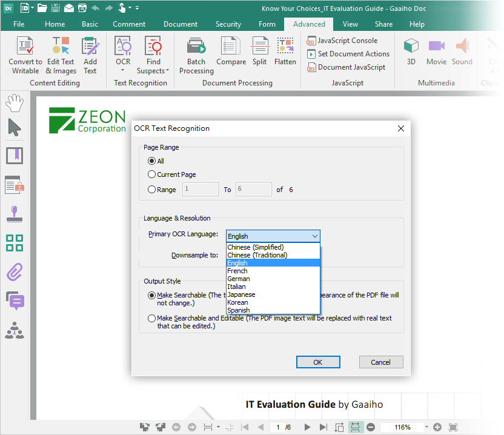The height and width of the screenshot is (435, 504).
Task: Click the Range start page field
Action: pos(201,190)
